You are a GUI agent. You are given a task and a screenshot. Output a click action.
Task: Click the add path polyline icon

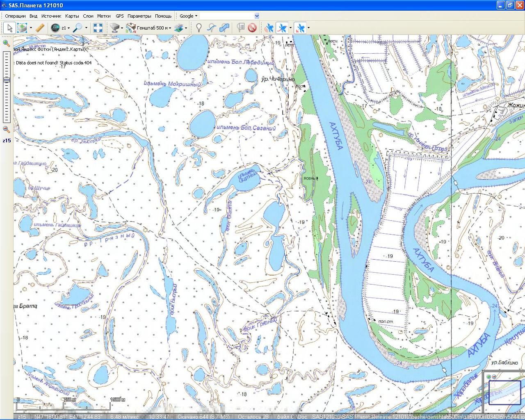pos(211,28)
